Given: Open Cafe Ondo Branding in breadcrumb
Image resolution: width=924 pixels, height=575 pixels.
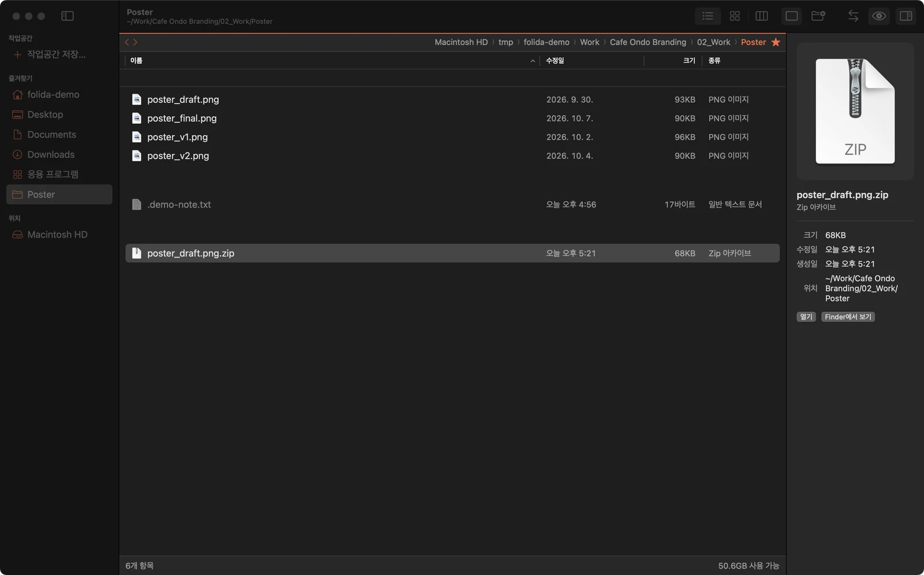Looking at the screenshot, I should (x=648, y=42).
